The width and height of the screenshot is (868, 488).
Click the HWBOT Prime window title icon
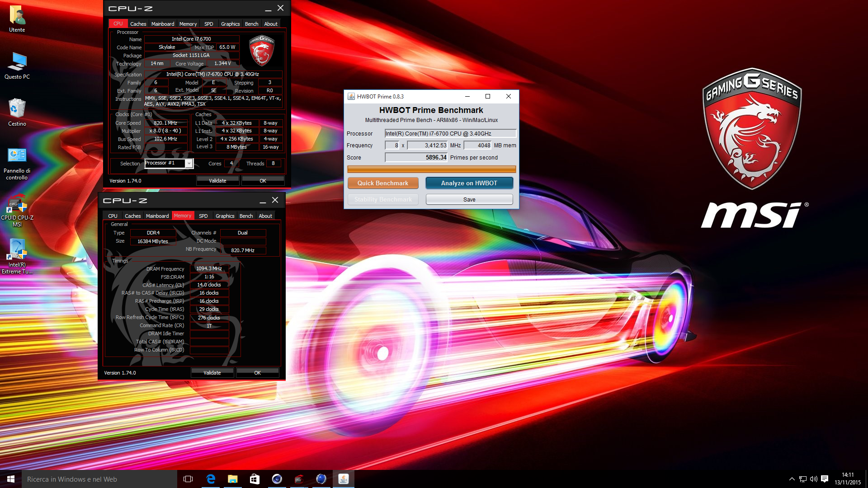[351, 96]
